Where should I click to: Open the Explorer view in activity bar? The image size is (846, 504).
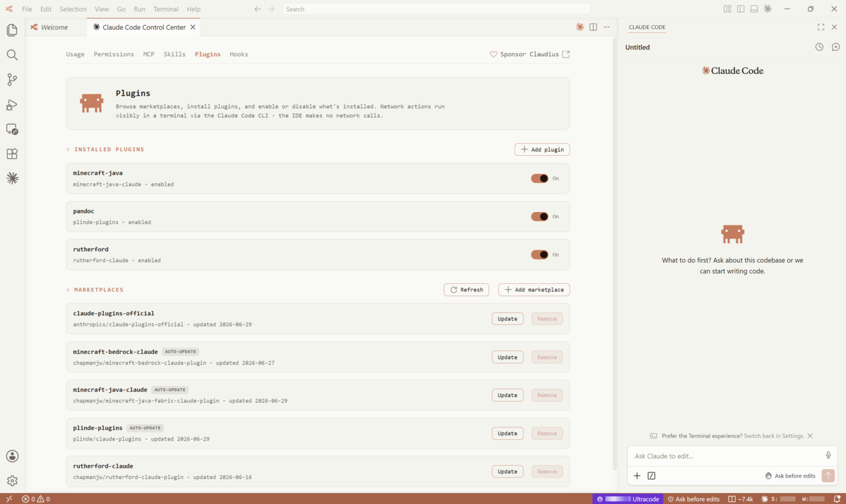(x=12, y=30)
